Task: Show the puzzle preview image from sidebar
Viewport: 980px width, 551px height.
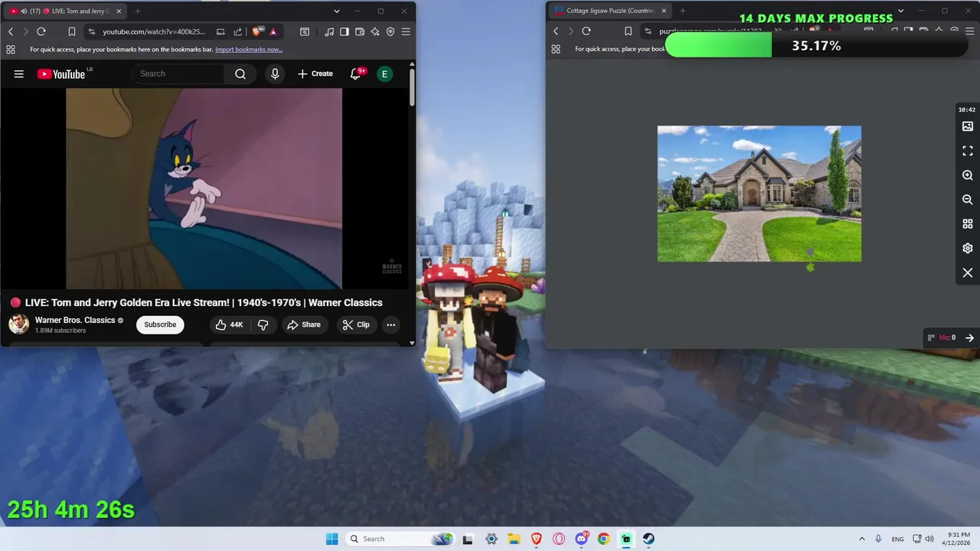Action: point(968,126)
